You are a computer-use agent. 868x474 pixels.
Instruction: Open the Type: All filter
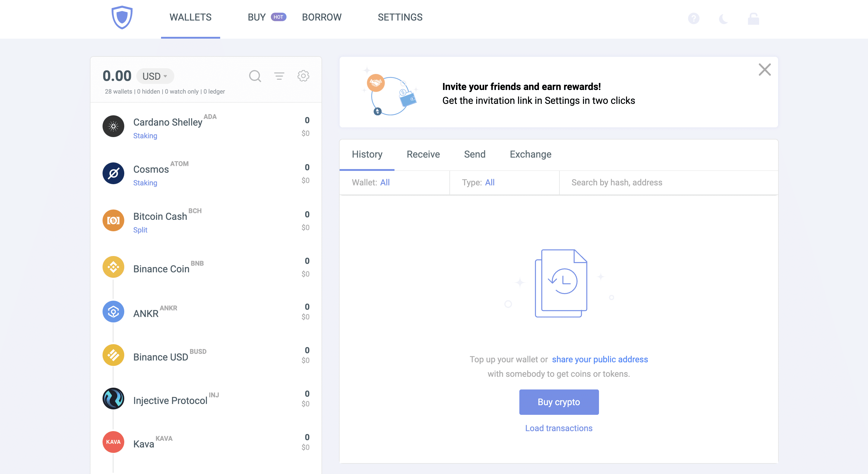pos(505,183)
